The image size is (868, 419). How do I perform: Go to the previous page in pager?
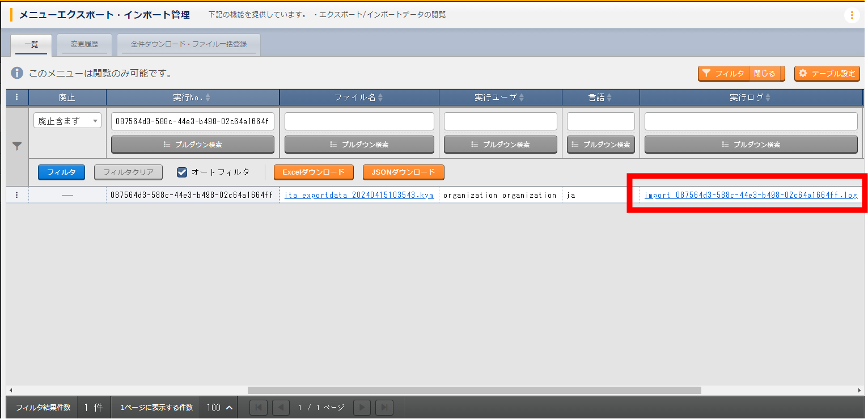(281, 408)
